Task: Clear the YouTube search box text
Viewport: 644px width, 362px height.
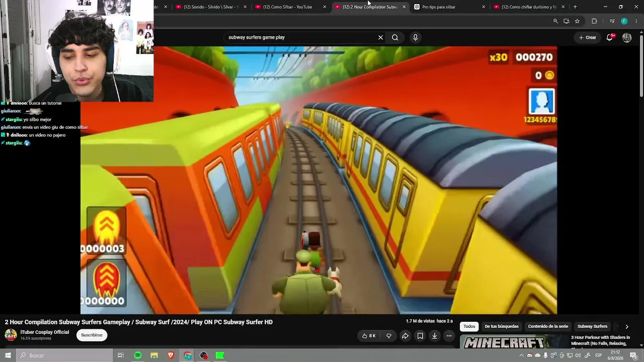Action: [x=380, y=37]
